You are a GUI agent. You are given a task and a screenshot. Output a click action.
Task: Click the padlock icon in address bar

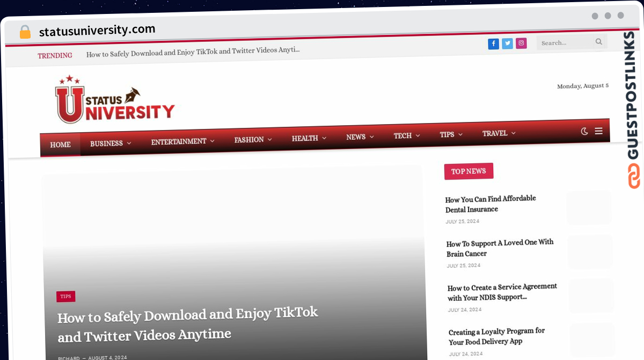(25, 32)
